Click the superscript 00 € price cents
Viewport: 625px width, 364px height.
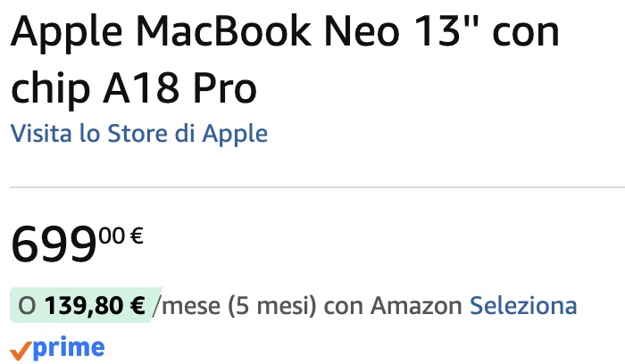tap(121, 236)
